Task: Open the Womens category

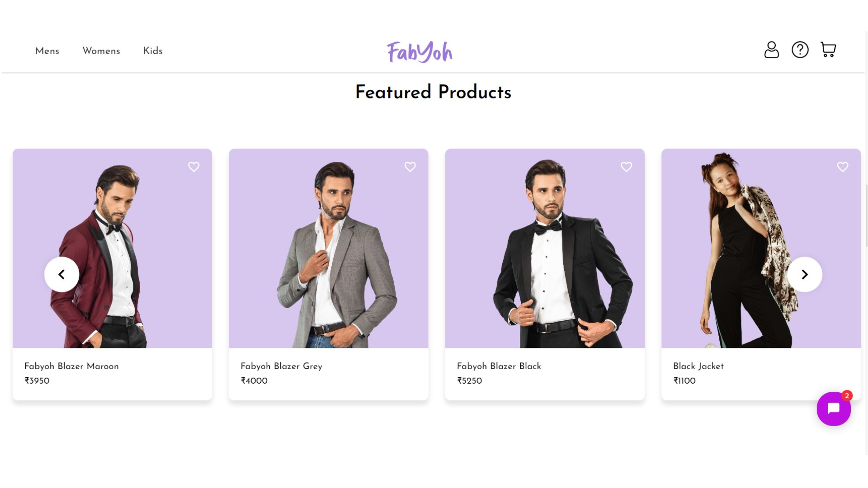Action: [101, 51]
